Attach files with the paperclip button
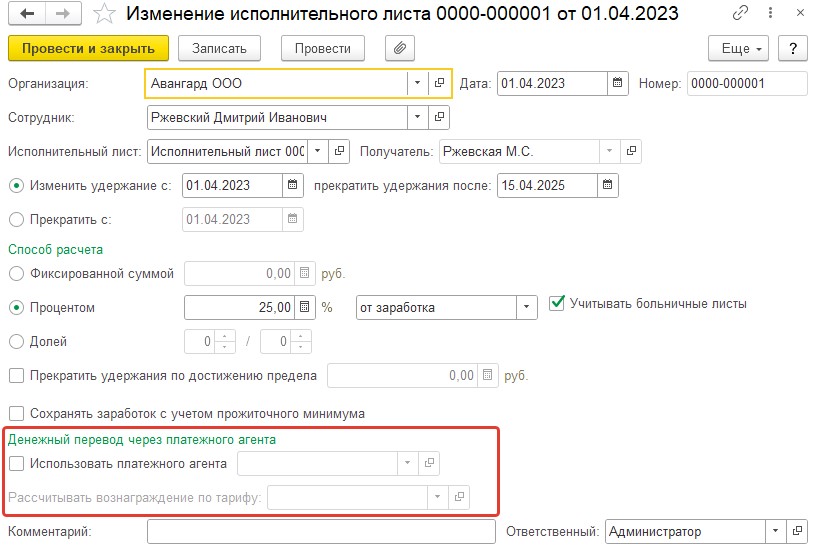Viewport: 819px width, 555px height. coord(400,49)
